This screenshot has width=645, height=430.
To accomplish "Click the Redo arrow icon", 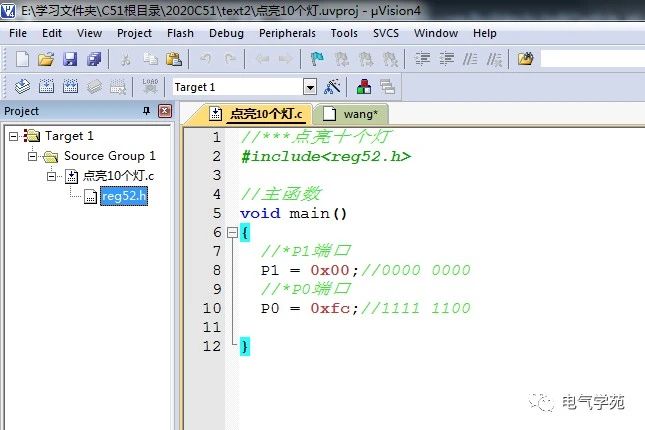I will [x=230, y=59].
